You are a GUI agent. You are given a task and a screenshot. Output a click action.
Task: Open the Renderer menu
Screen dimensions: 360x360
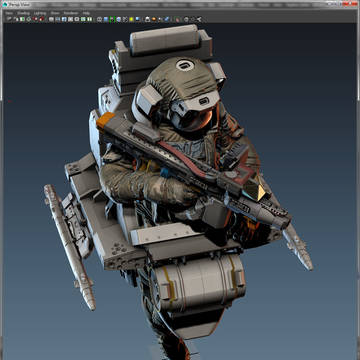pyautogui.click(x=71, y=13)
